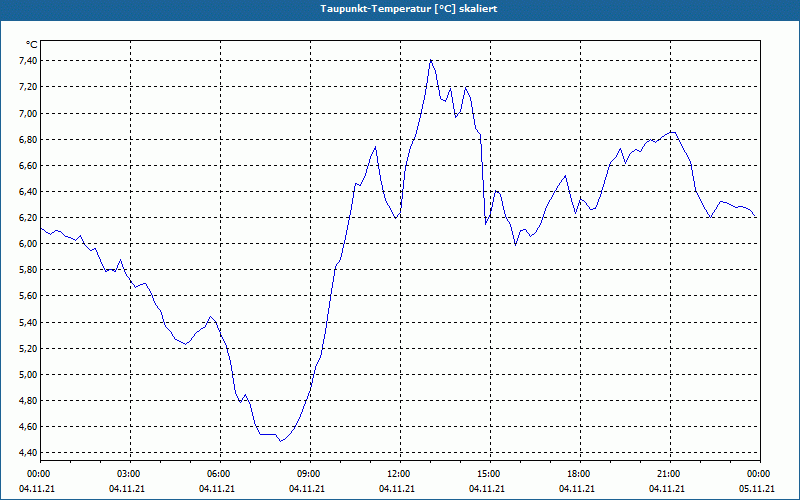This screenshot has width=800, height=500.
Task: Click the 6,00 y-axis value
Action: [x=29, y=243]
